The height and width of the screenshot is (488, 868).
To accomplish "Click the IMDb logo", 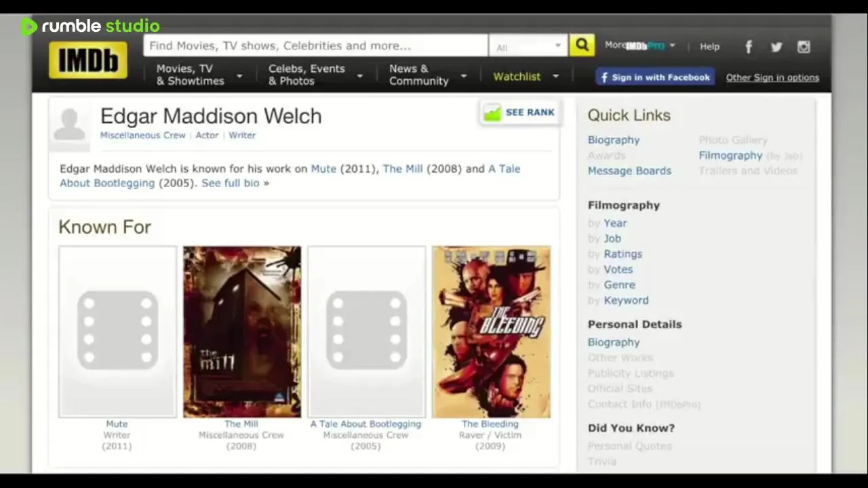I will coord(87,61).
